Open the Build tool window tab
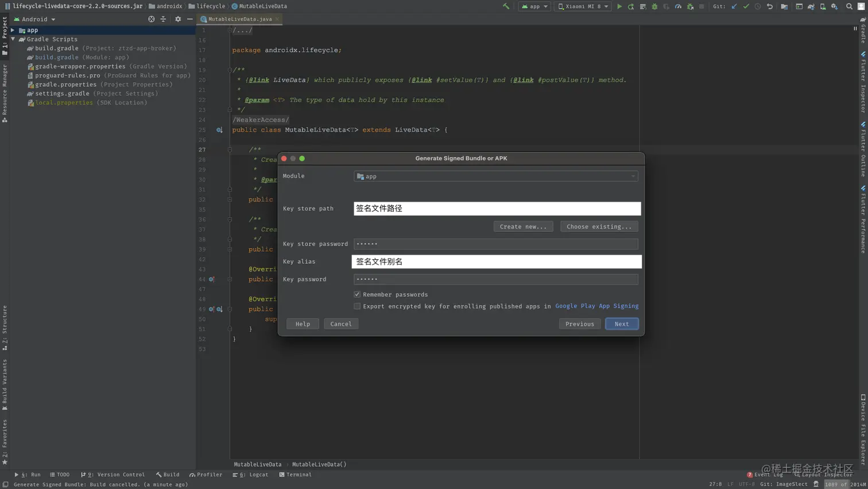The height and width of the screenshot is (489, 868). coord(168,475)
